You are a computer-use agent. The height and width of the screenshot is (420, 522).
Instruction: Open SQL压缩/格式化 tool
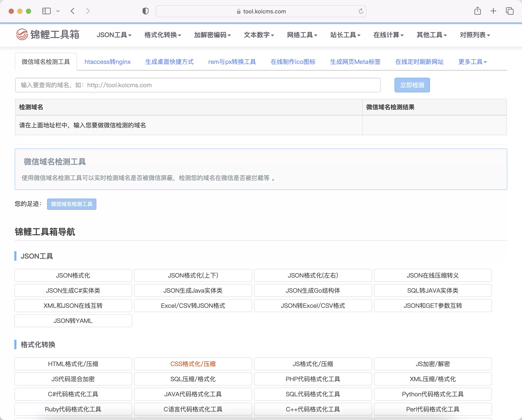pos(193,379)
